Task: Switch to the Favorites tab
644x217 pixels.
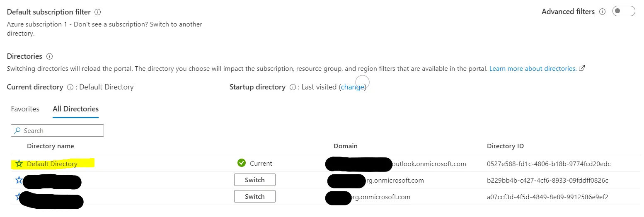Action: click(x=25, y=109)
